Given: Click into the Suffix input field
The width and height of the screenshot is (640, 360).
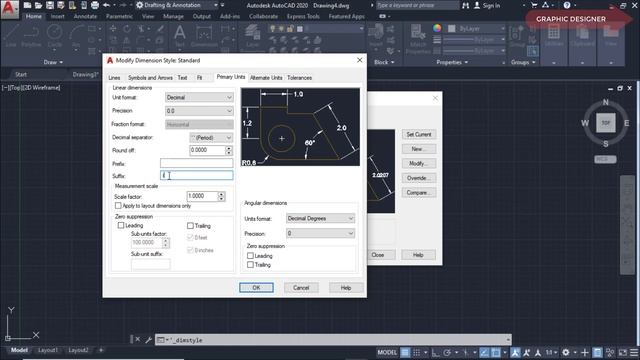Looking at the screenshot, I should click(x=197, y=176).
